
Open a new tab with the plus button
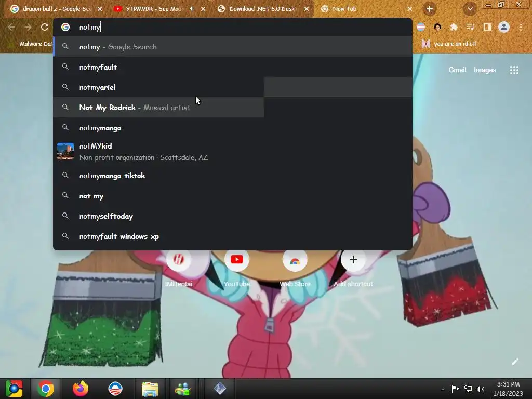(x=429, y=9)
